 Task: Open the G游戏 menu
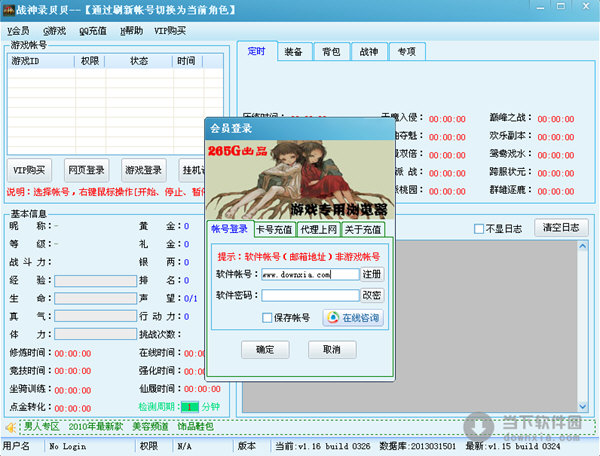[54, 31]
